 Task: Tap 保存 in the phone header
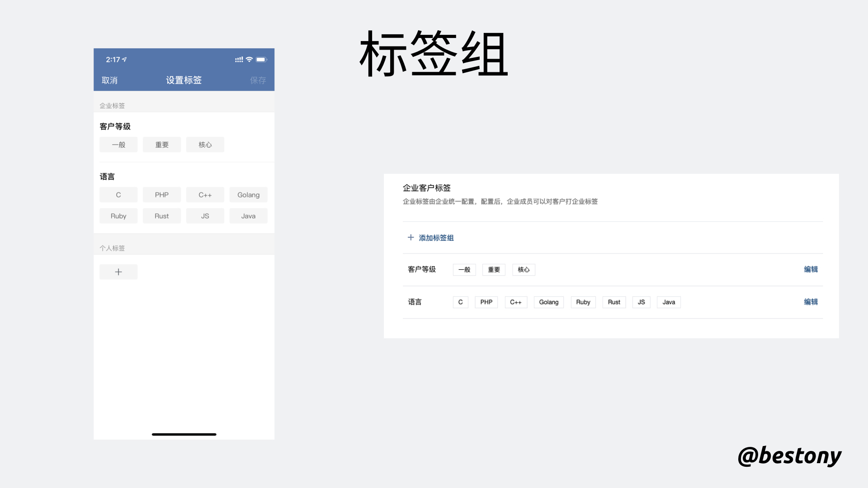click(x=258, y=80)
